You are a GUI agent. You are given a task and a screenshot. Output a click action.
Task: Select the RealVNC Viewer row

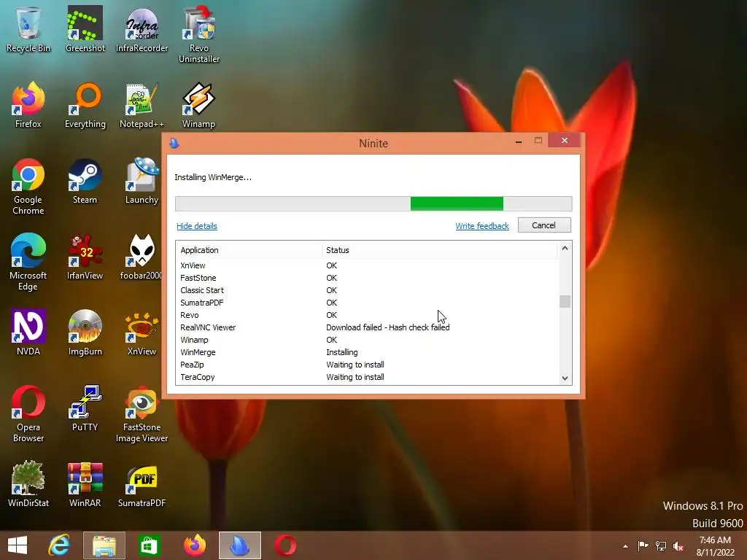click(367, 327)
